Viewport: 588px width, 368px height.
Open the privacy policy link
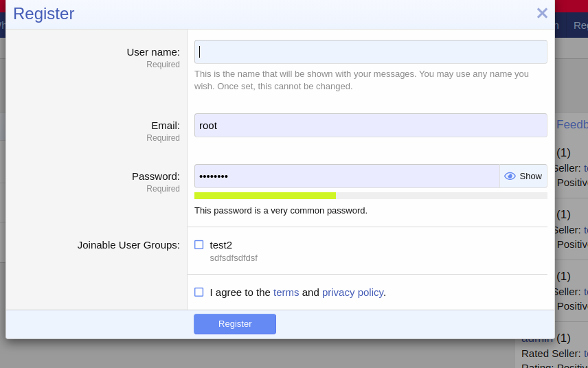(x=352, y=292)
